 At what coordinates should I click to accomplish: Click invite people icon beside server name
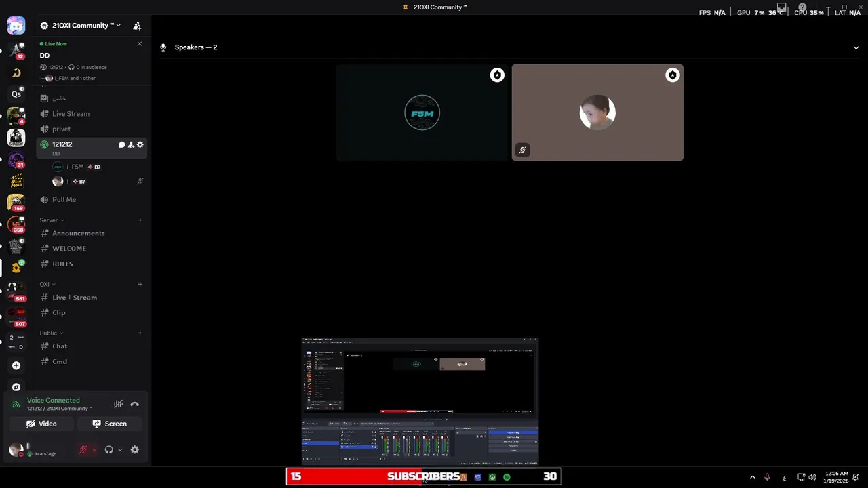pos(137,26)
